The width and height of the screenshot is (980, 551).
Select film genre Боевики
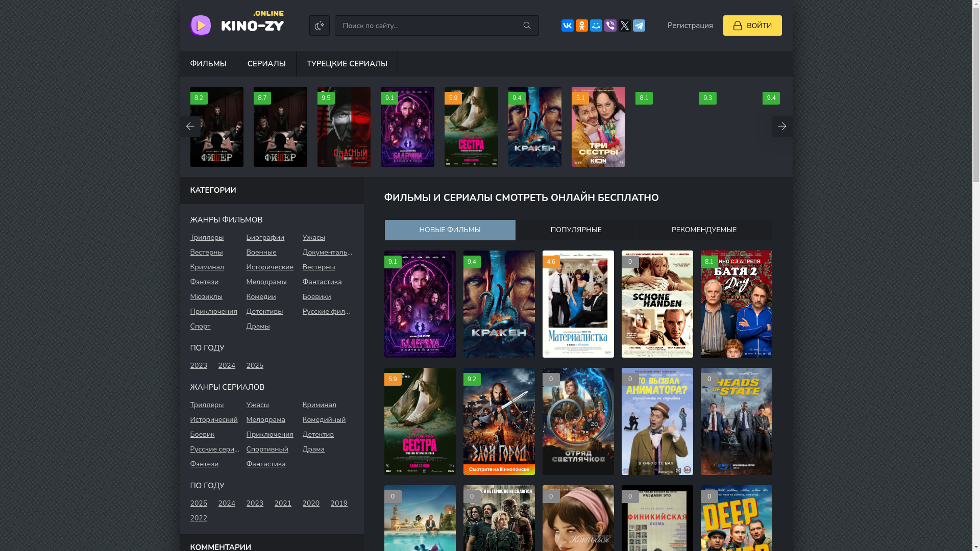click(x=316, y=297)
